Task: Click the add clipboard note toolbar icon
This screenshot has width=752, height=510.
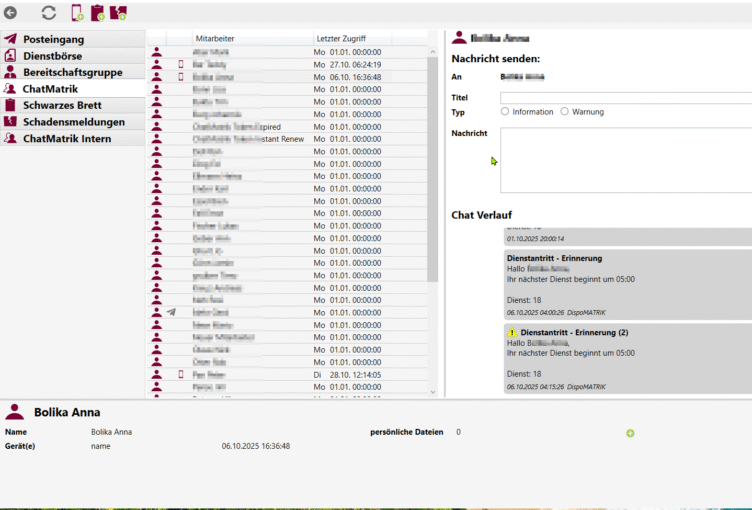Action: pyautogui.click(x=98, y=13)
